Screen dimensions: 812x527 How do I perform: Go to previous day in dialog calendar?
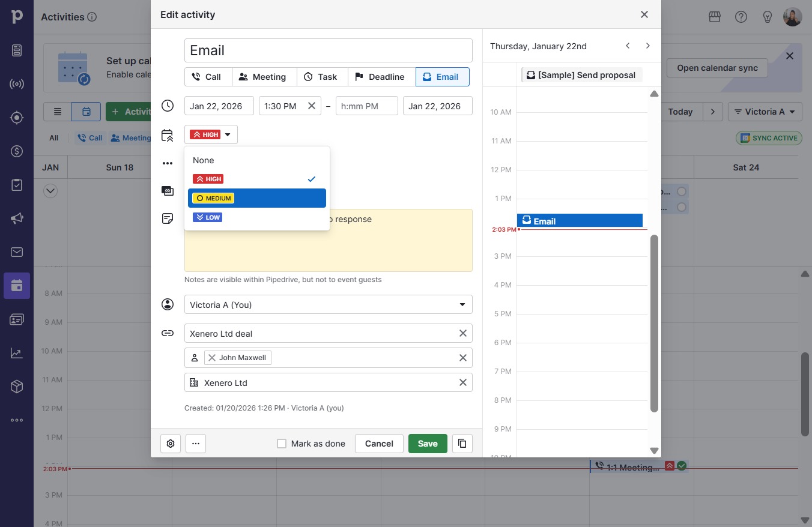coord(628,46)
